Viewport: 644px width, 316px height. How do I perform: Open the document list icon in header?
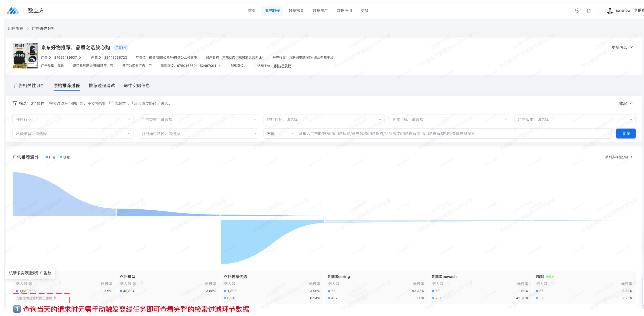point(589,11)
